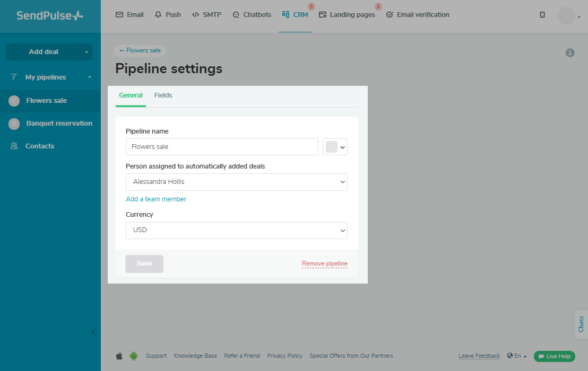Go back to Flowers sale pipeline
Screen dimensions: 588x371
click(140, 50)
